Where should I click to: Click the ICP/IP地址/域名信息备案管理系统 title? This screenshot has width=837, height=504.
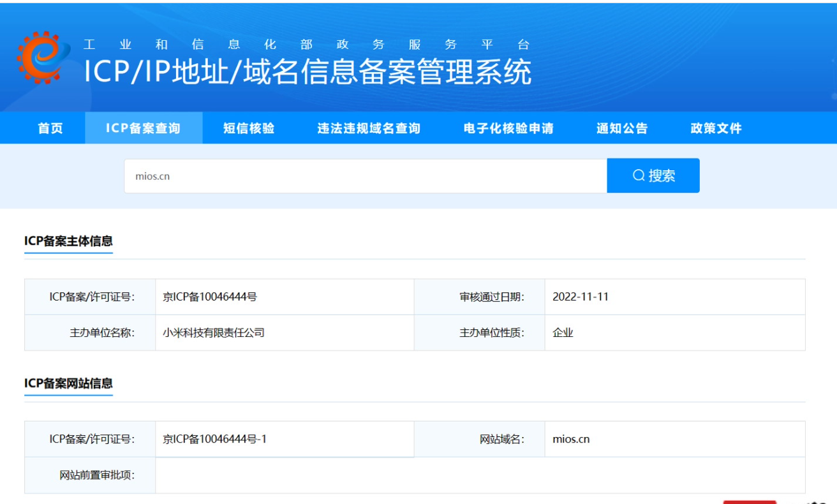pos(307,72)
